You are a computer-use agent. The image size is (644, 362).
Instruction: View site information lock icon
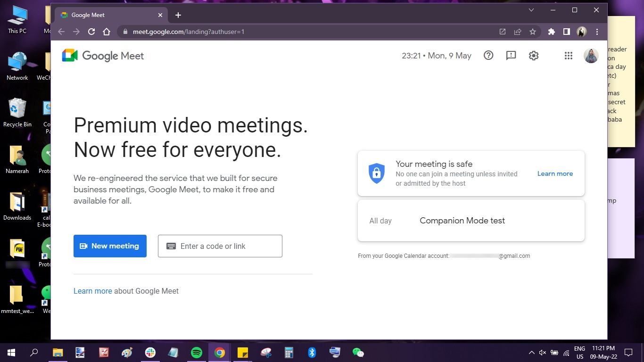pos(125,32)
